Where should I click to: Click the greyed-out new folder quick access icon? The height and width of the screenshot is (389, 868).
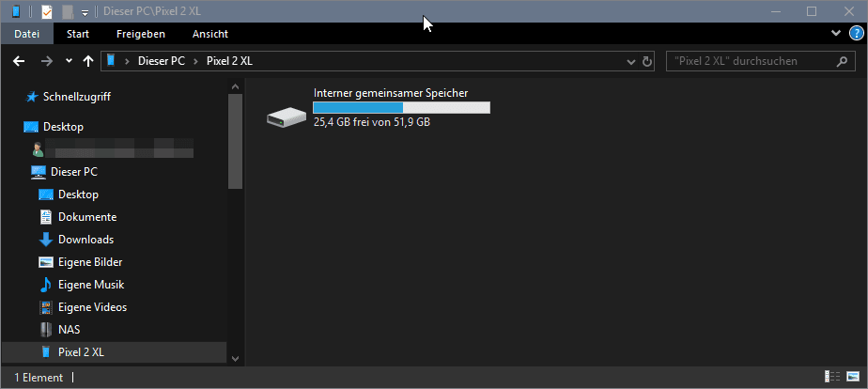coord(68,11)
